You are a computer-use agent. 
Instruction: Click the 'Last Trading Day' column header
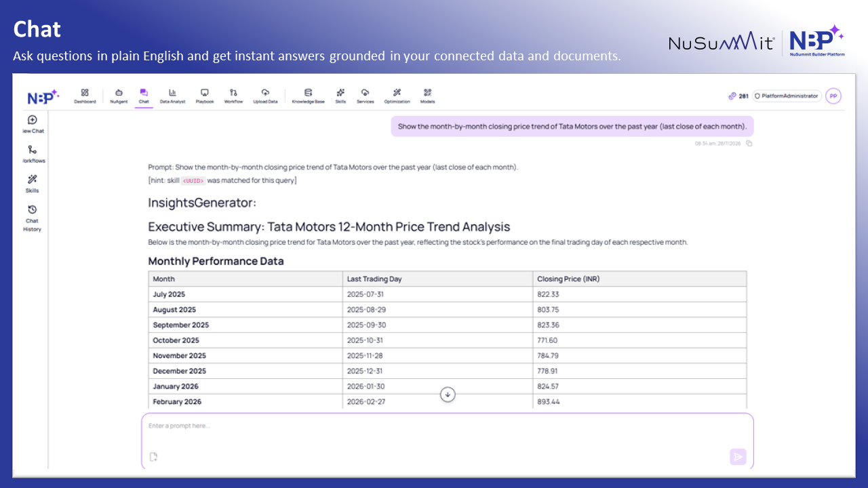pyautogui.click(x=438, y=279)
